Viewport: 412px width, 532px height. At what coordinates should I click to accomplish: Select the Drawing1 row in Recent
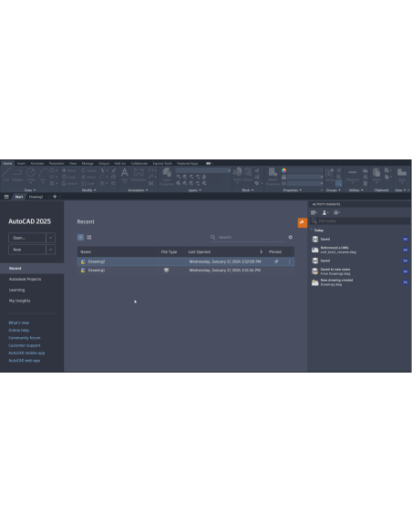[186, 271]
